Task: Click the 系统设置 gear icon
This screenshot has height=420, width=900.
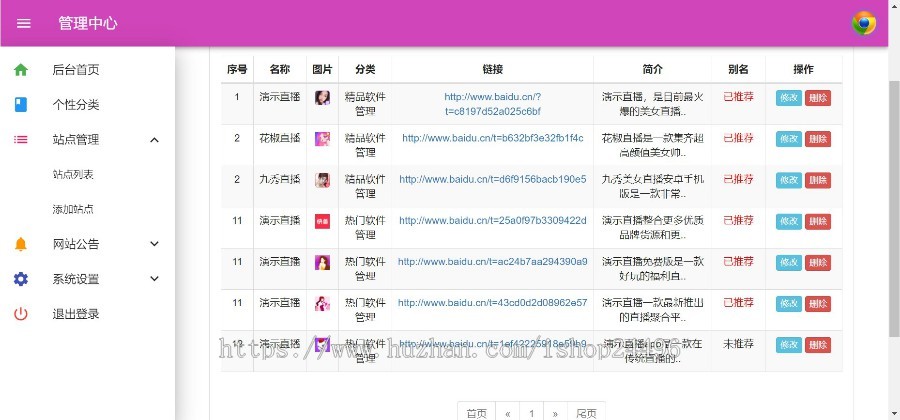Action: click(21, 279)
